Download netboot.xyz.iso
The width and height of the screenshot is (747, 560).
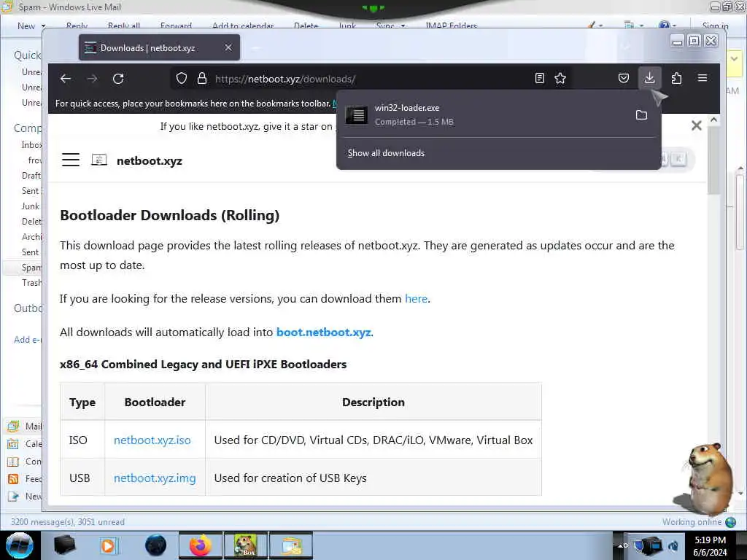coord(152,440)
